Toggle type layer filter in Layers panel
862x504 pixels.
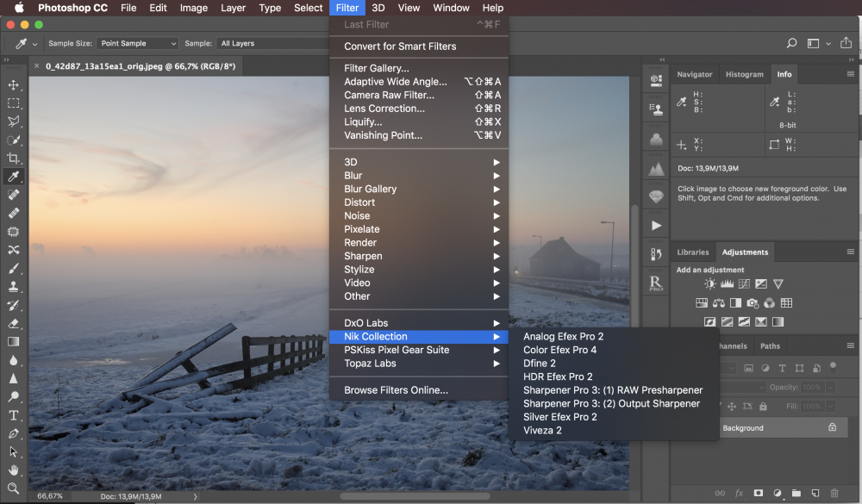pos(783,368)
